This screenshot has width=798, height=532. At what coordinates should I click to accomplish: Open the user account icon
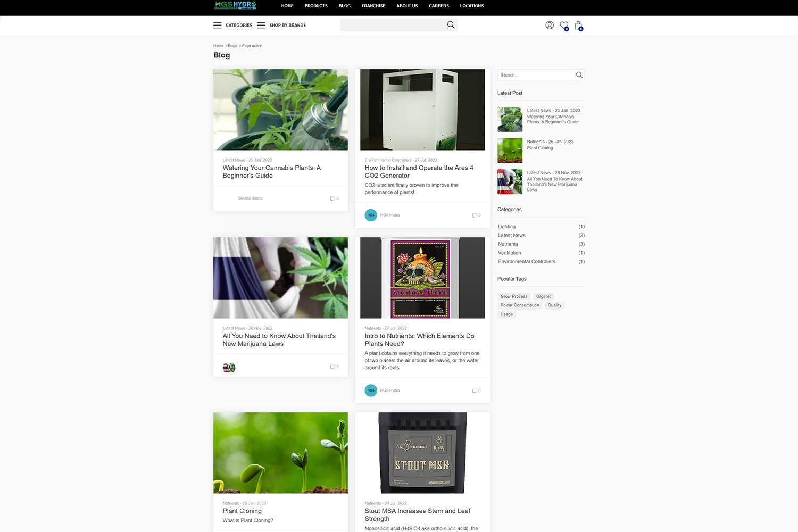(x=550, y=25)
